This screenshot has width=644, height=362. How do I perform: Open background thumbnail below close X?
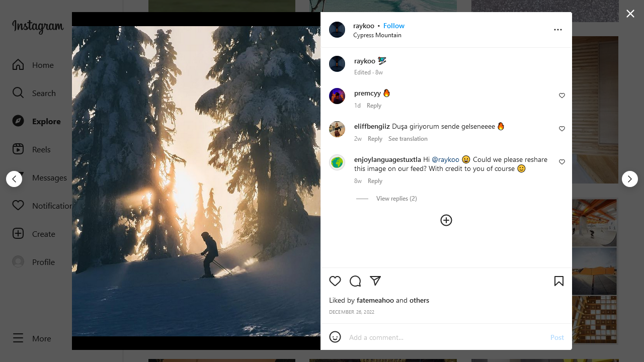point(596,110)
